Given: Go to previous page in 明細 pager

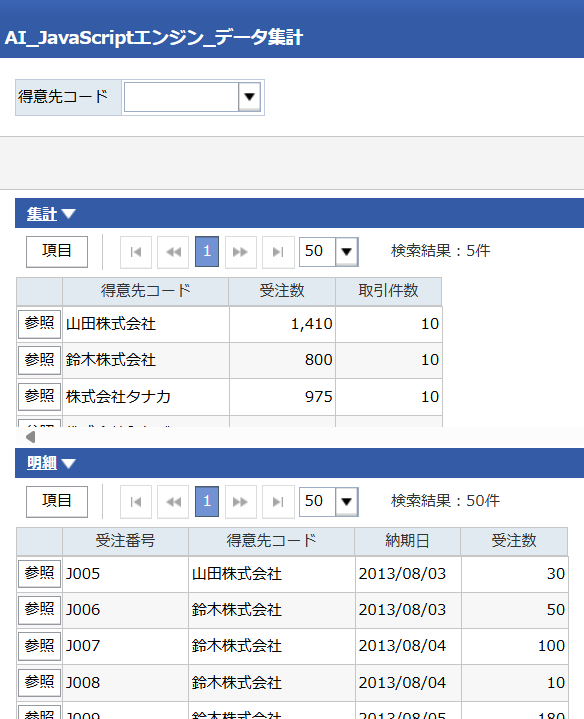Looking at the screenshot, I should click(x=173, y=502).
